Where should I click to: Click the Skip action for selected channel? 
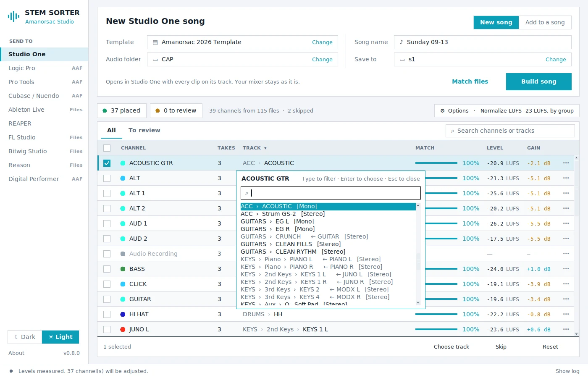click(x=501, y=347)
